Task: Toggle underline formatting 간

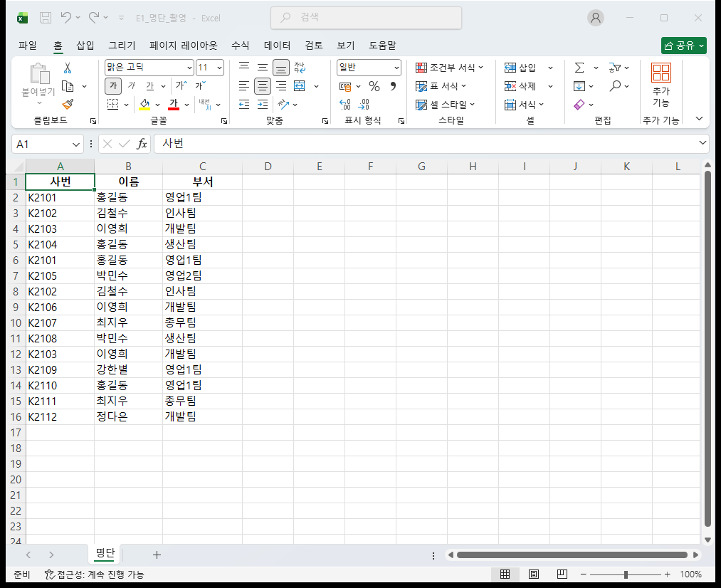Action: (150, 85)
